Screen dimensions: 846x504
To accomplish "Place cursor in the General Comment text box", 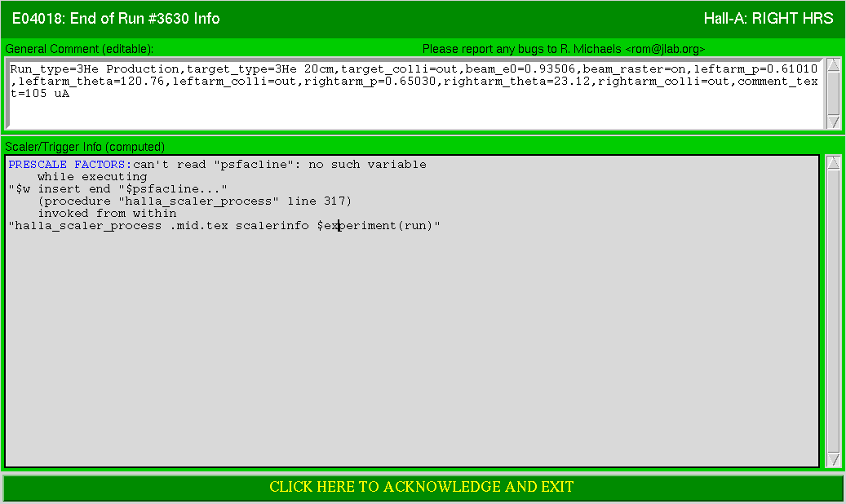I will point(414,93).
